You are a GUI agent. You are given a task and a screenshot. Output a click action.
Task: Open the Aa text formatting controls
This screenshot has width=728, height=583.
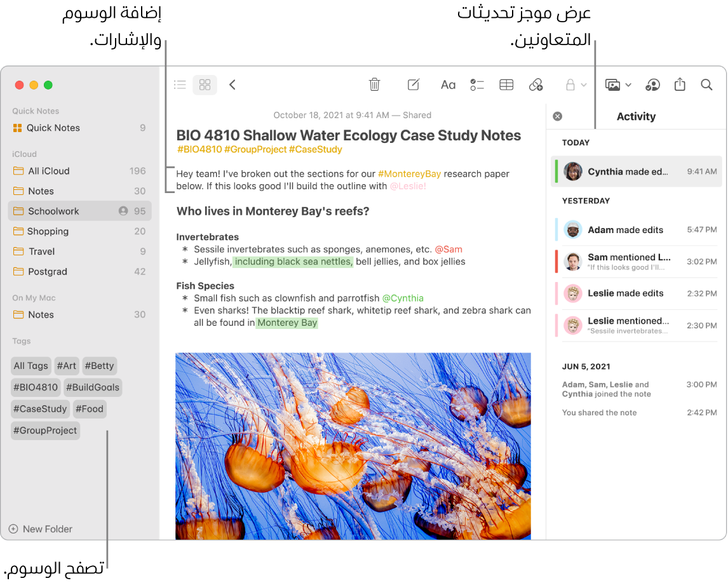pyautogui.click(x=448, y=84)
